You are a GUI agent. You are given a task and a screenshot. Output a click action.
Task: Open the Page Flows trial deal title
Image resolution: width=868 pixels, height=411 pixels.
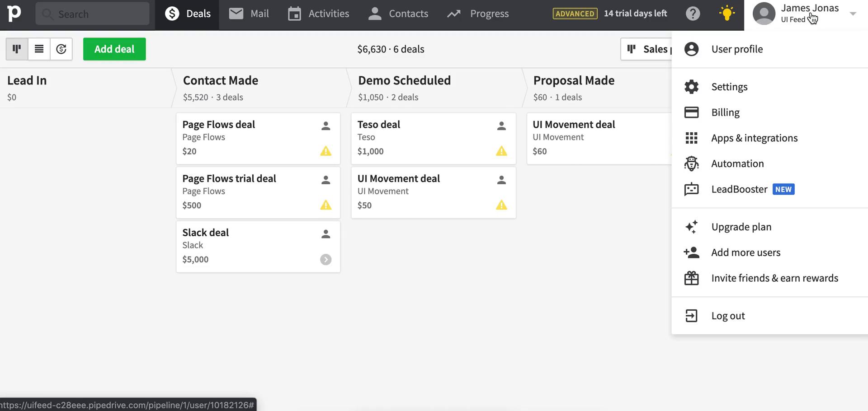(x=229, y=179)
